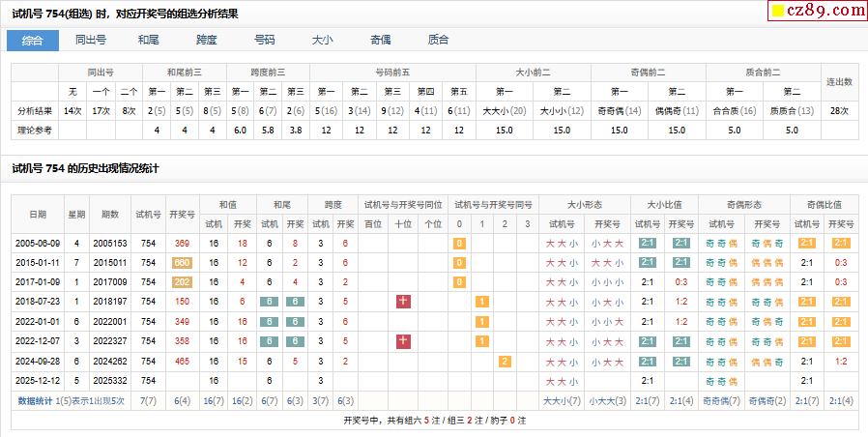Click orange 0 badge in the 2005-06-09 row
The image size is (868, 437).
(x=459, y=243)
